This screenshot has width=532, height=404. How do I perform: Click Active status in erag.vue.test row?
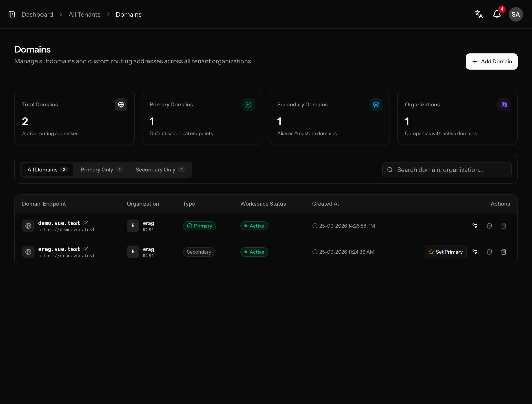point(254,252)
